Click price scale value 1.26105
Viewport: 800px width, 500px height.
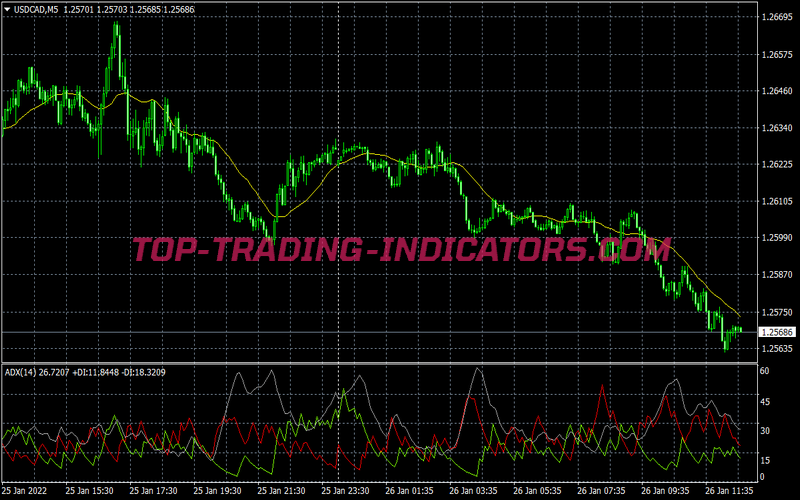click(x=777, y=201)
